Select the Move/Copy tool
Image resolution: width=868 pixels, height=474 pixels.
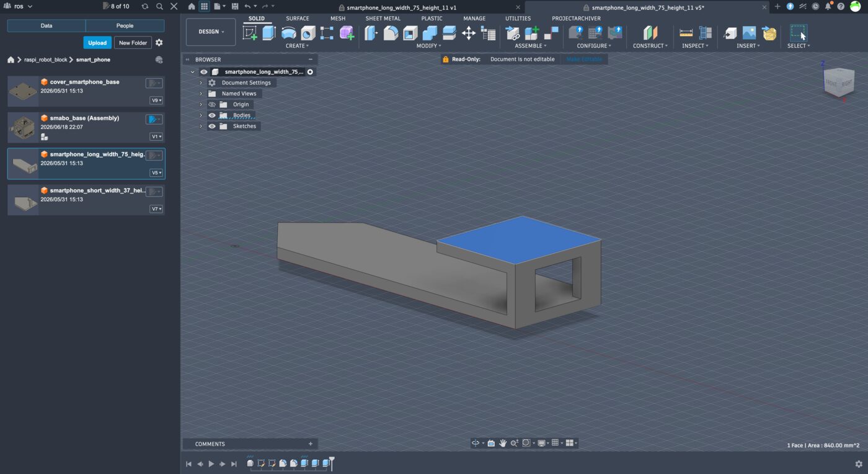[469, 33]
